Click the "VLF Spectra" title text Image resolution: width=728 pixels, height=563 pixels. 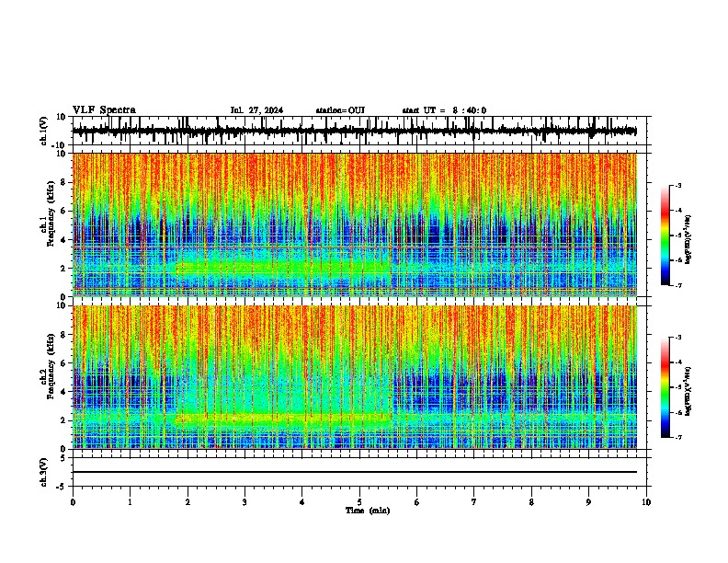104,110
